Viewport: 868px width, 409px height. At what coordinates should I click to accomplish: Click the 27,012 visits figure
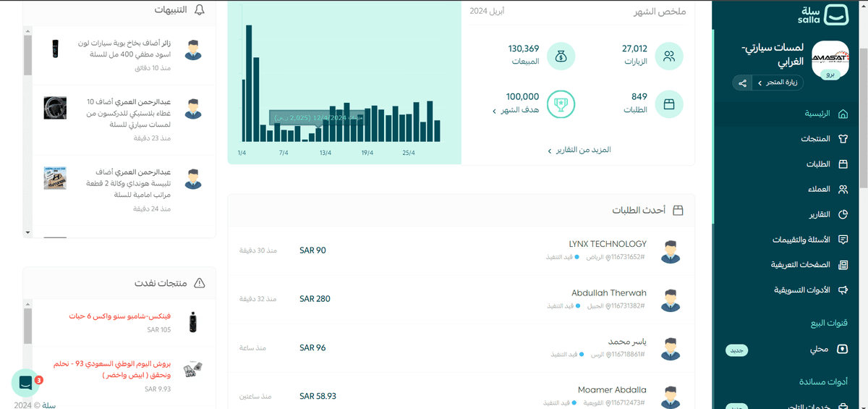pyautogui.click(x=634, y=49)
